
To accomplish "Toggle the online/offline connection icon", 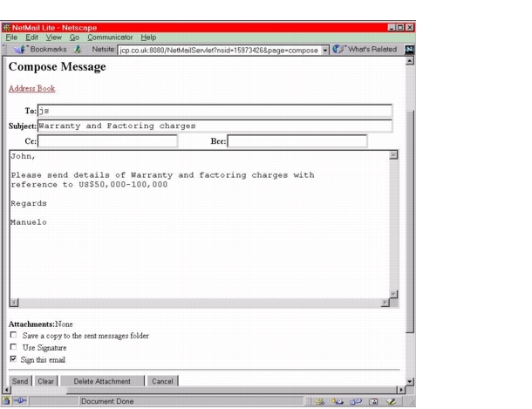I will (x=20, y=401).
